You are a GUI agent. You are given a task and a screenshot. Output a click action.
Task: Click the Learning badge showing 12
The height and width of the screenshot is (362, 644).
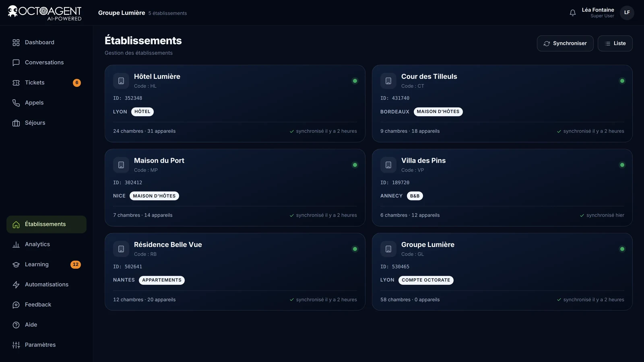pyautogui.click(x=76, y=265)
